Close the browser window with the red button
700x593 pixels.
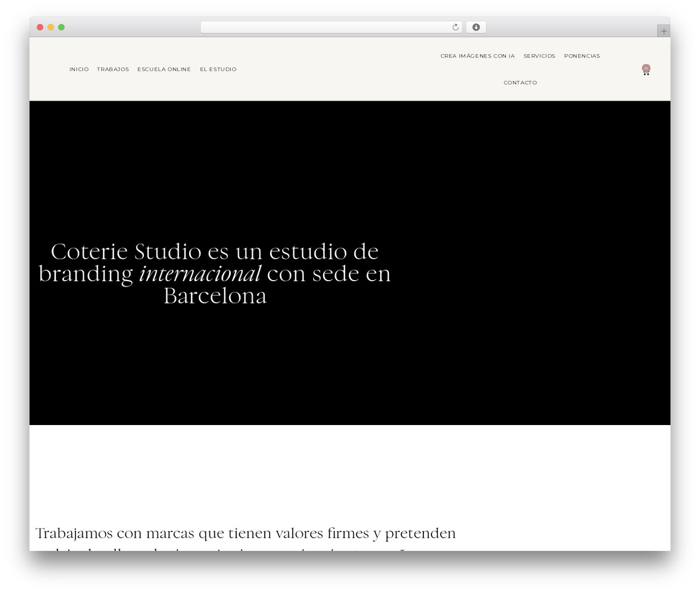tap(40, 27)
